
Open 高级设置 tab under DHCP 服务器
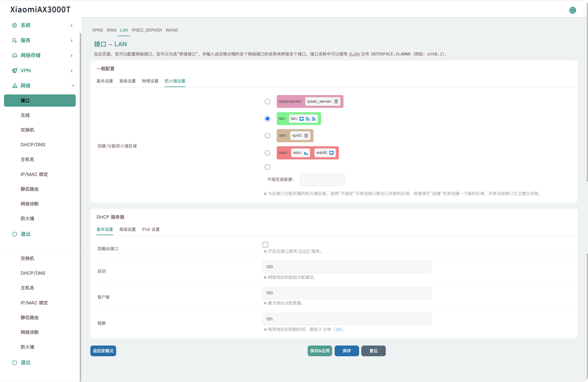click(x=127, y=229)
